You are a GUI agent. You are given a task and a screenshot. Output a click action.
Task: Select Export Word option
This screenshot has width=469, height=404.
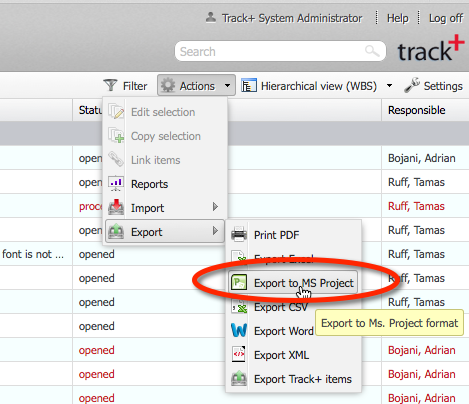click(293, 331)
